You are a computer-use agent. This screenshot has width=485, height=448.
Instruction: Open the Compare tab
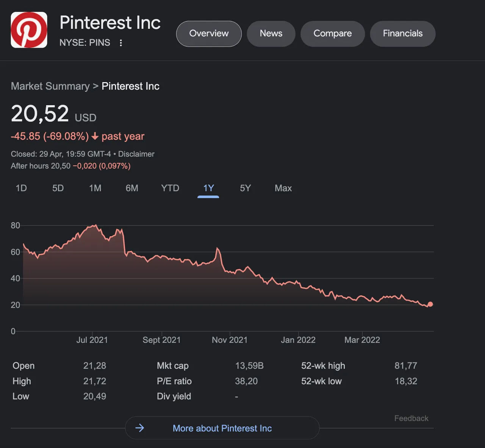(333, 34)
